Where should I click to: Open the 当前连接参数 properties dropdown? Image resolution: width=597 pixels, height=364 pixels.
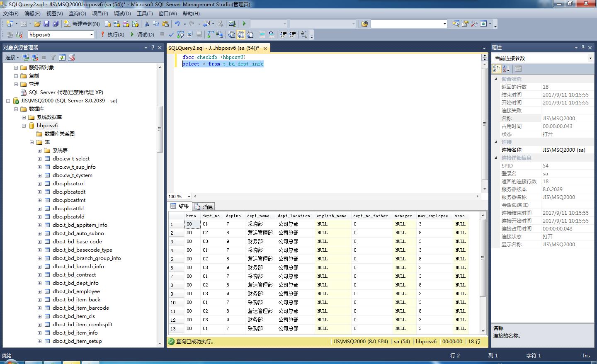591,58
